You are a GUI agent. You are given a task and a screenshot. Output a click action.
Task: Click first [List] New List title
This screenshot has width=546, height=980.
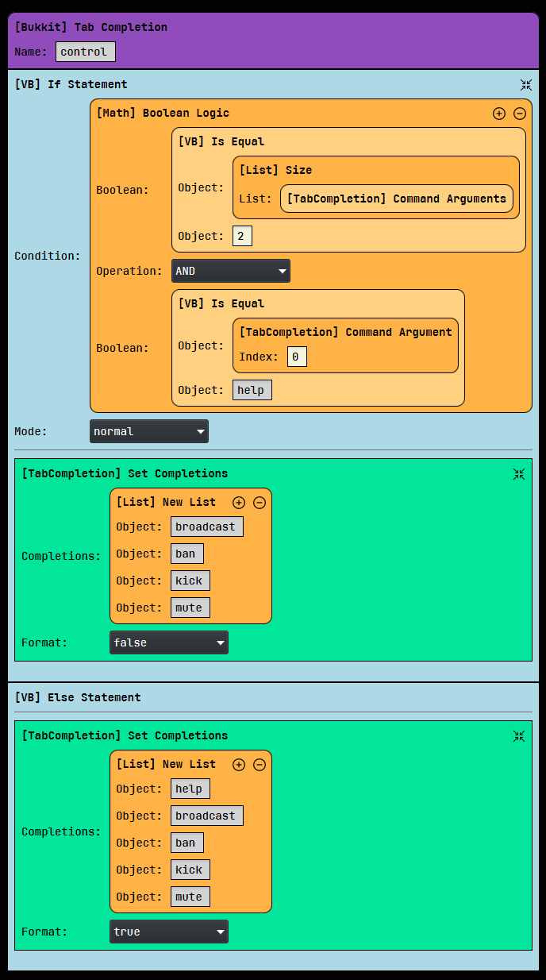[x=166, y=502]
